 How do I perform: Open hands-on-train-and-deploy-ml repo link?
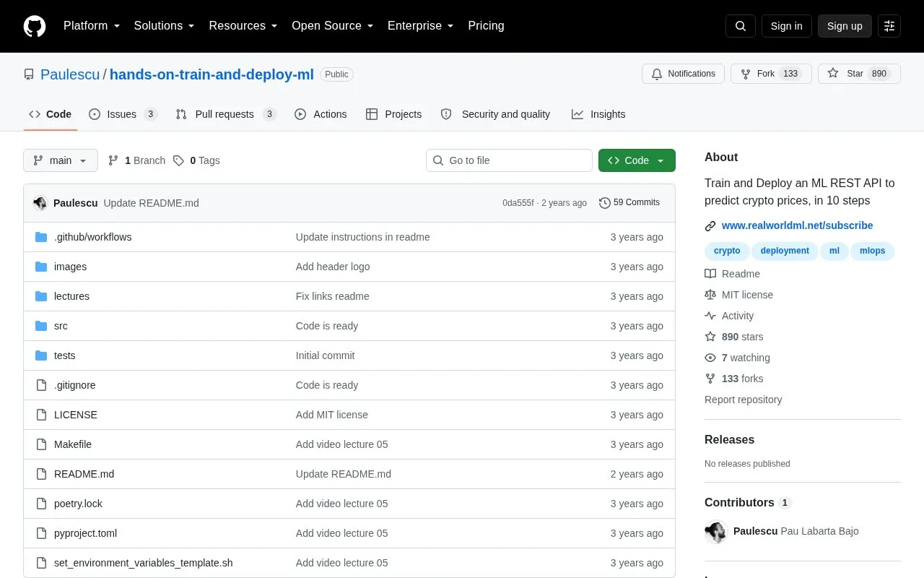coord(212,74)
